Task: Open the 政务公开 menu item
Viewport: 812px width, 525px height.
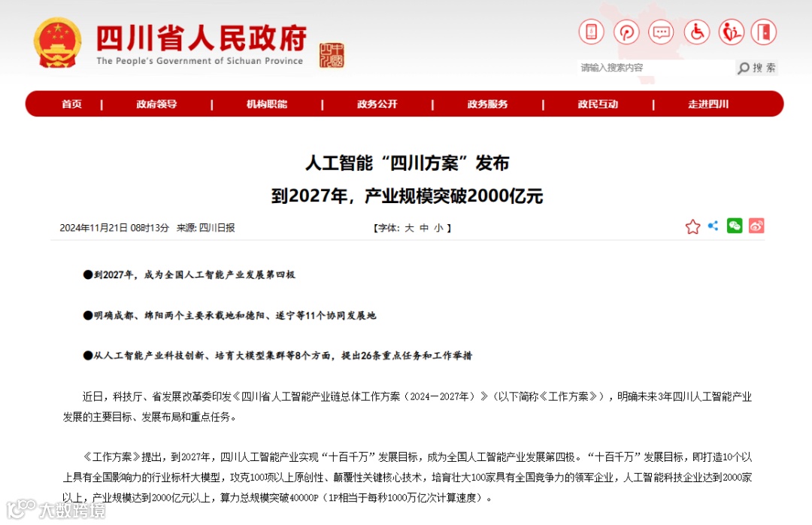Action: pyautogui.click(x=377, y=104)
